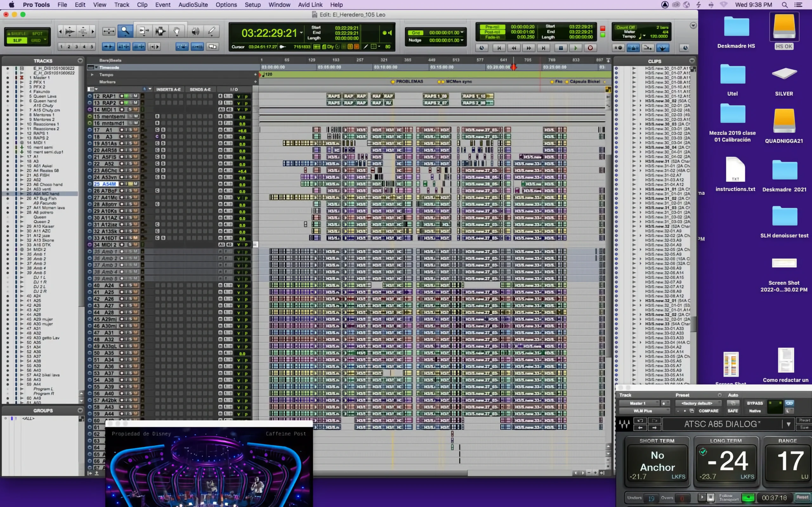812x507 pixels.
Task: Click the WLM Reset button
Action: 802,497
